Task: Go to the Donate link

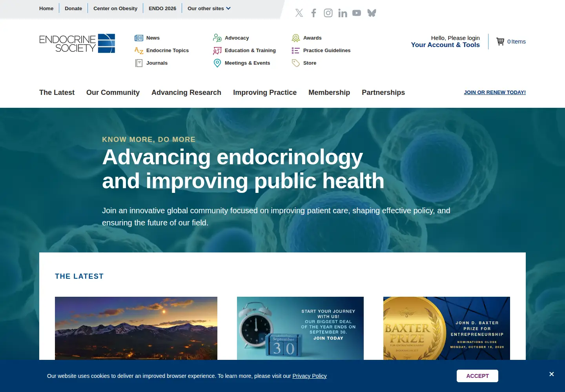Action: click(x=73, y=8)
